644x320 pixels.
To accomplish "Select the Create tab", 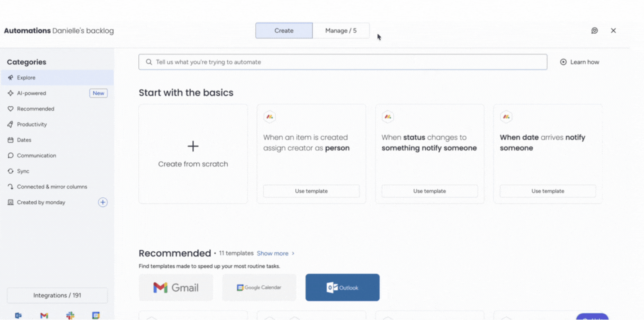I will [283, 30].
